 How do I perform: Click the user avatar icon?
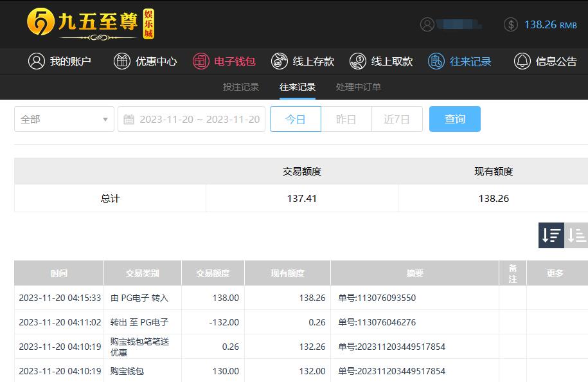click(427, 24)
